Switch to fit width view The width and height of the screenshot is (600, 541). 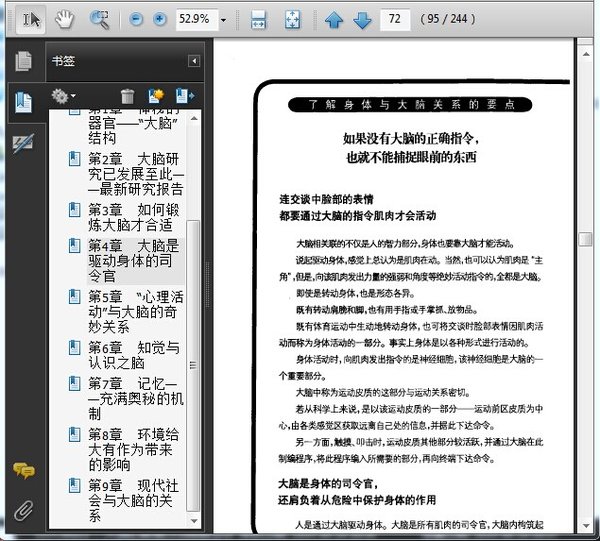[x=258, y=19]
